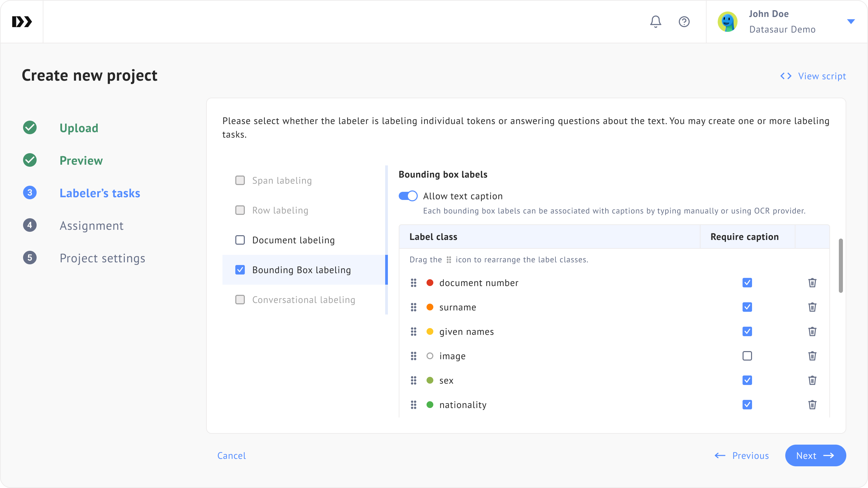The width and height of the screenshot is (868, 488).
Task: Click the Datasaur logo icon
Action: (x=22, y=22)
